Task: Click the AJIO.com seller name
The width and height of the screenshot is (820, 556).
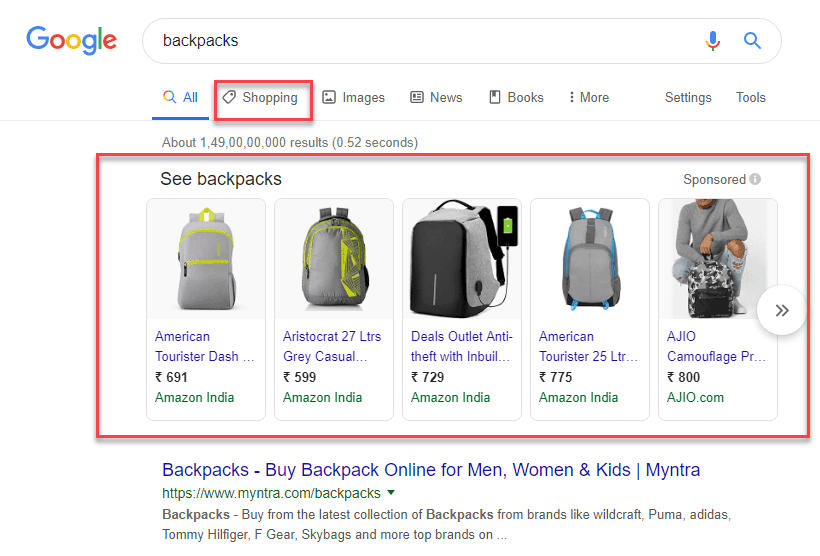Action: 695,398
